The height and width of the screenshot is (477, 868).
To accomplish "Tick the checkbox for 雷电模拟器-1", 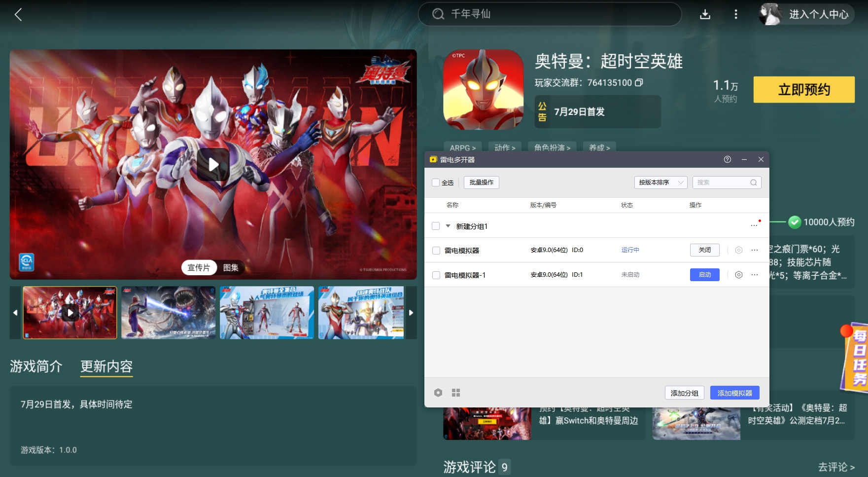I will pos(436,275).
